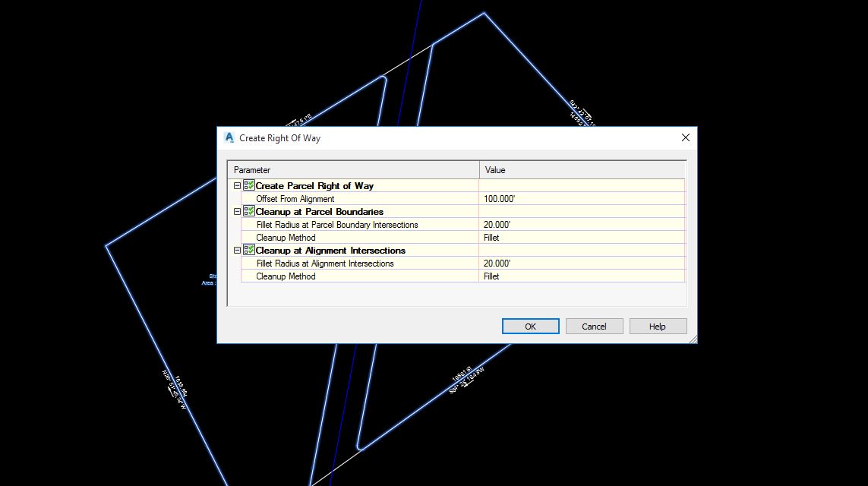Click the resize grip at the dialog corner
This screenshot has width=868, height=486.
click(693, 341)
